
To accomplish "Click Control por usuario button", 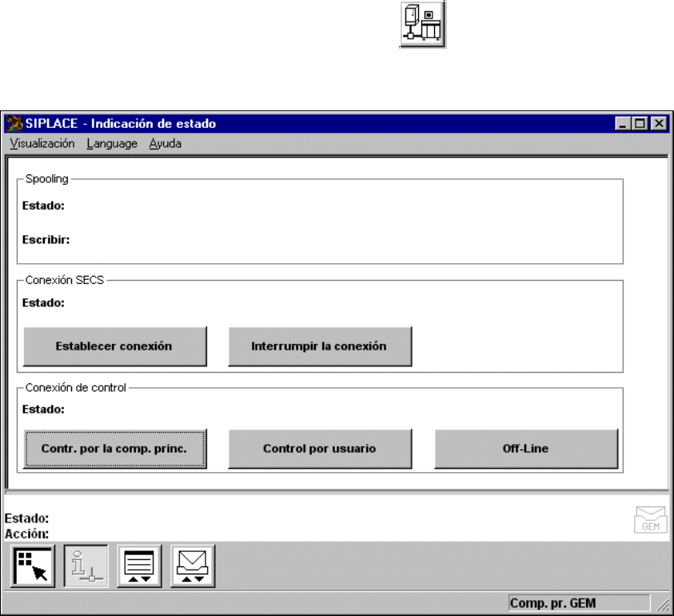I will coord(320,449).
